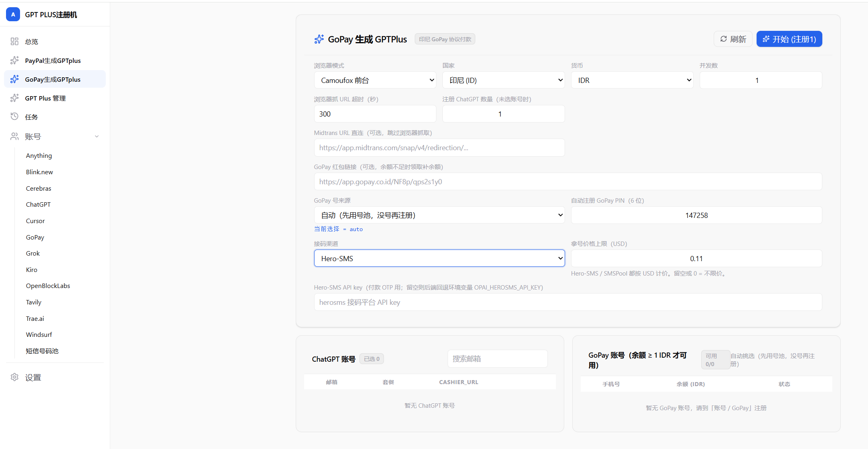
Task: Open the 接码渠道 Hero-SMS dropdown
Action: click(440, 258)
